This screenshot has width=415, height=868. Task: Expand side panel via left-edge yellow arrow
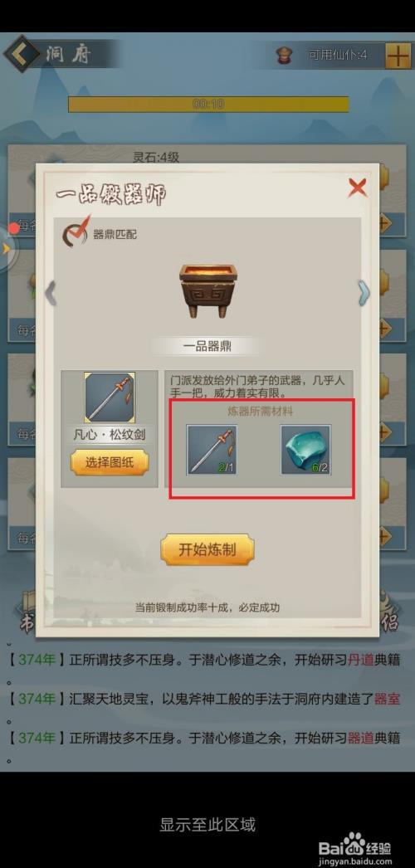point(7,249)
